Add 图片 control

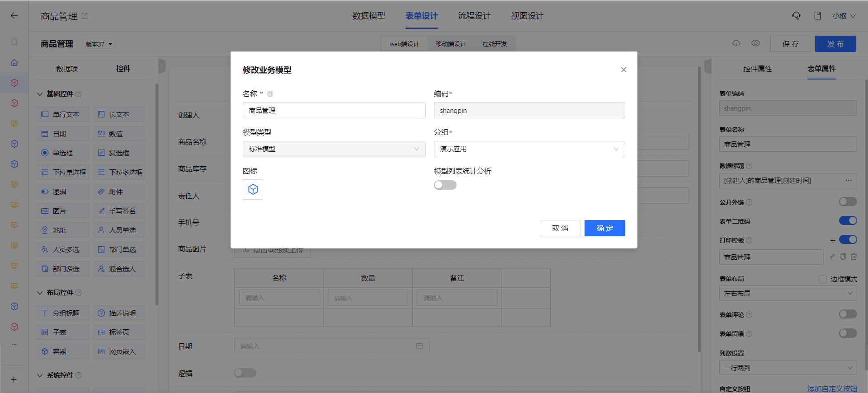[63, 211]
